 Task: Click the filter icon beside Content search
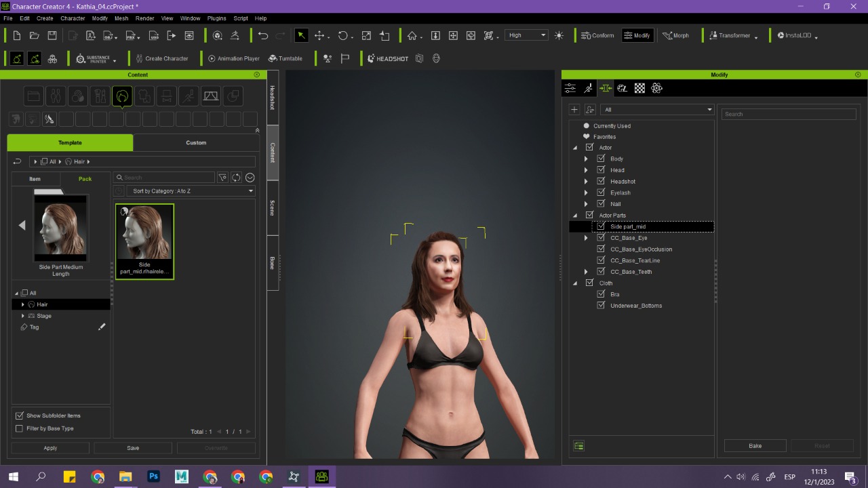click(x=222, y=178)
